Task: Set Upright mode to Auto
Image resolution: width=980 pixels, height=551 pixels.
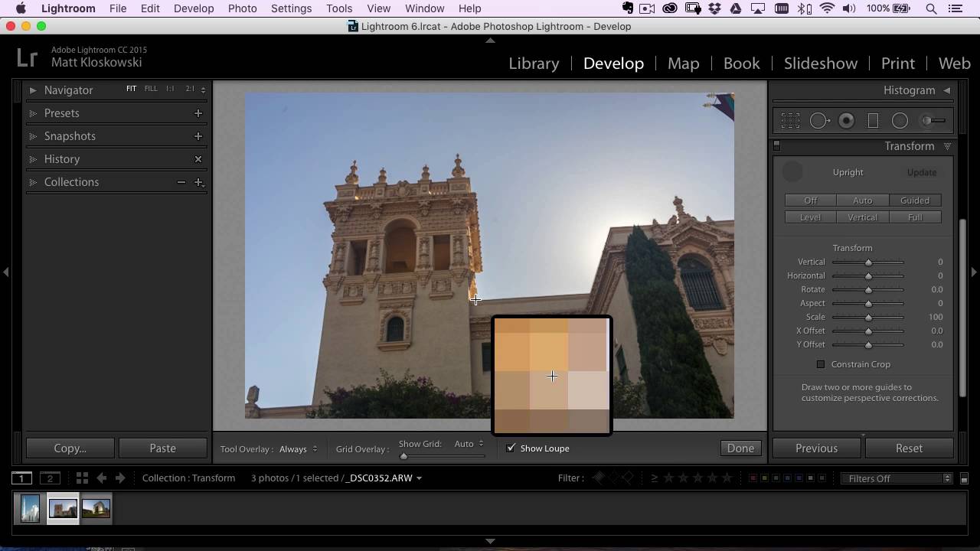Action: click(863, 201)
